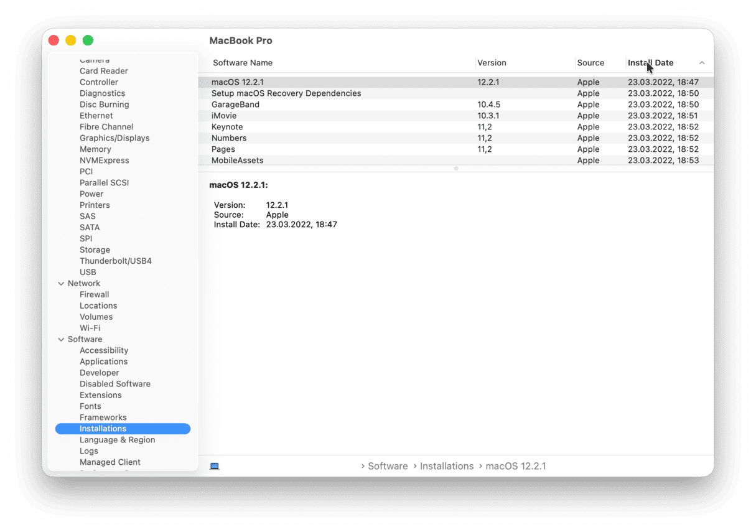Viewport: 756px width, 532px height.
Task: Open Installations in the breadcrumb path
Action: [447, 465]
